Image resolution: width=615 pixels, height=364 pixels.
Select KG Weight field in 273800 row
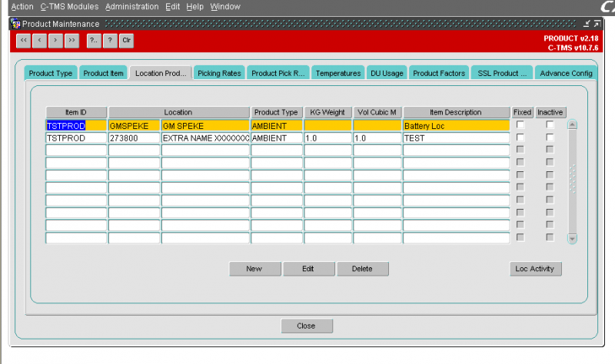(x=328, y=138)
